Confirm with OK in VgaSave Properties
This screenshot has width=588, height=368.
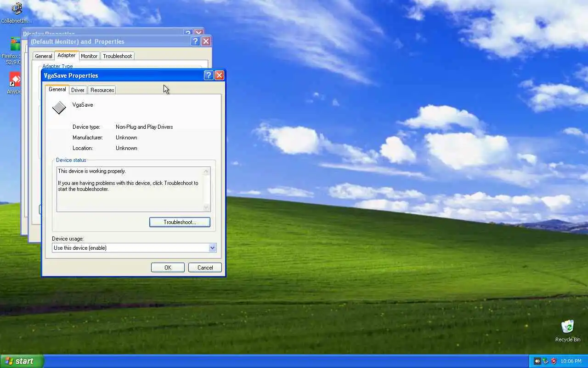[168, 268]
